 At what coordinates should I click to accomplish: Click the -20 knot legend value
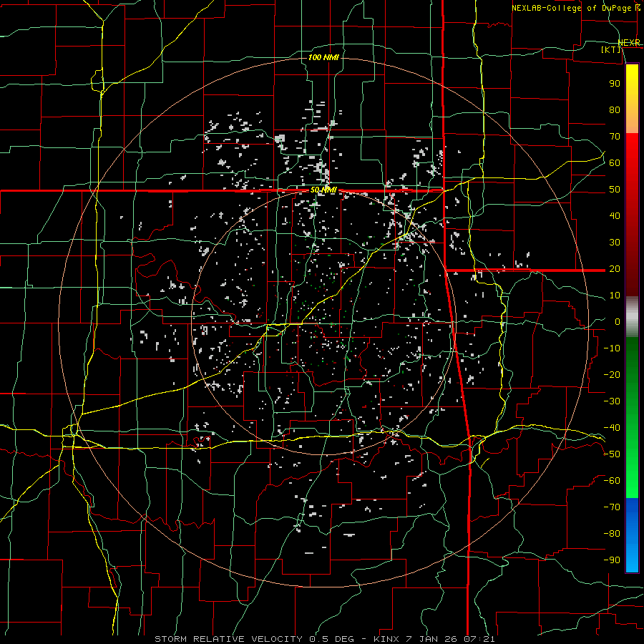(612, 375)
